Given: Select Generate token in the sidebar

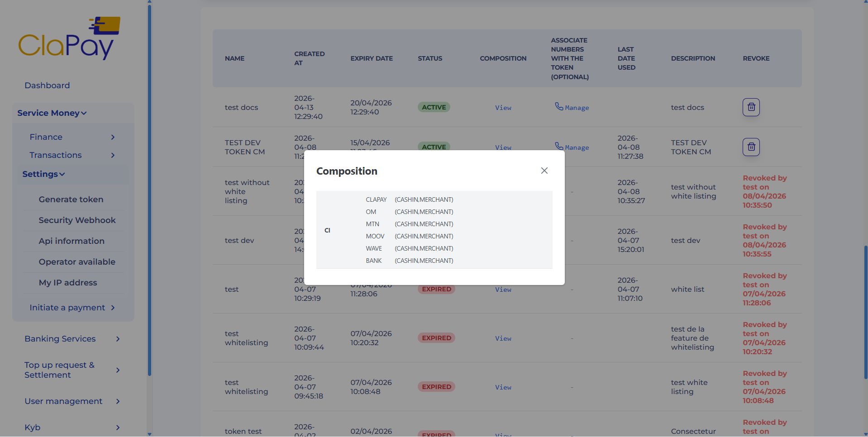Looking at the screenshot, I should pyautogui.click(x=71, y=199).
